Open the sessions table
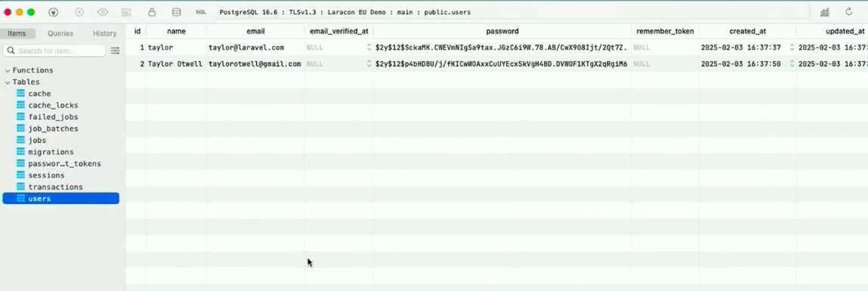 (47, 175)
